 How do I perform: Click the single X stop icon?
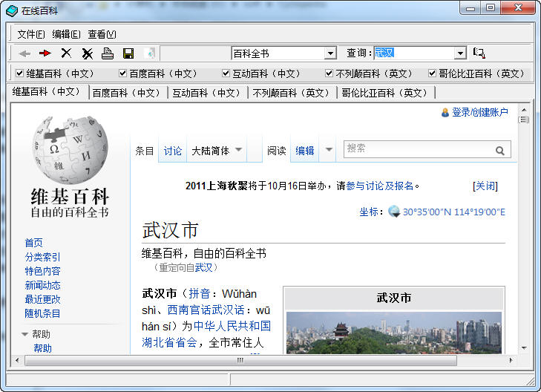[x=66, y=53]
